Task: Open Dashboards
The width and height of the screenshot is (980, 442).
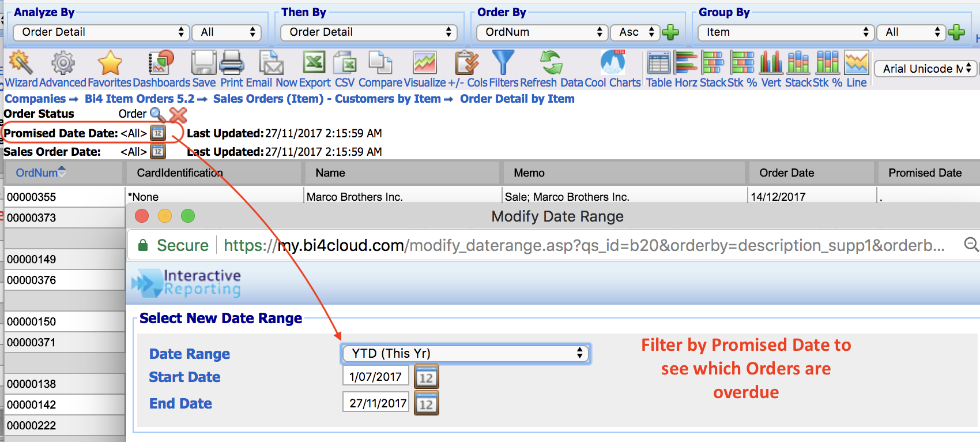Action: 161,62
